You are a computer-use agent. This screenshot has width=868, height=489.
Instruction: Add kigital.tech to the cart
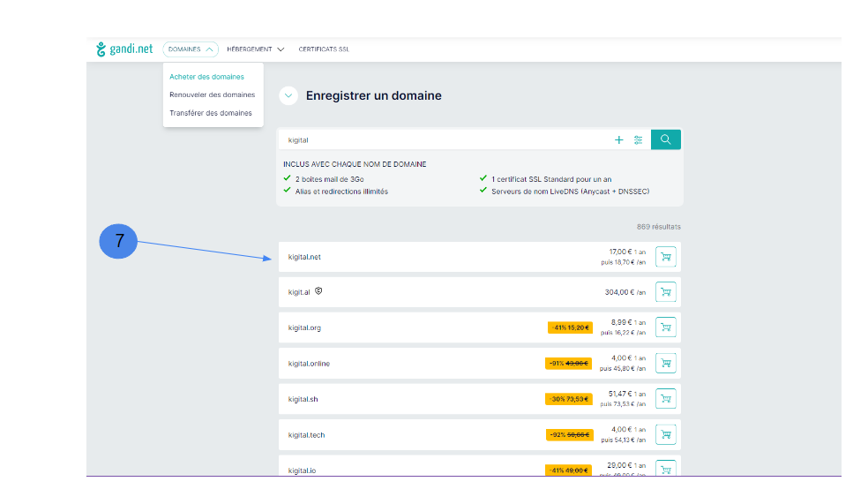[x=666, y=434]
